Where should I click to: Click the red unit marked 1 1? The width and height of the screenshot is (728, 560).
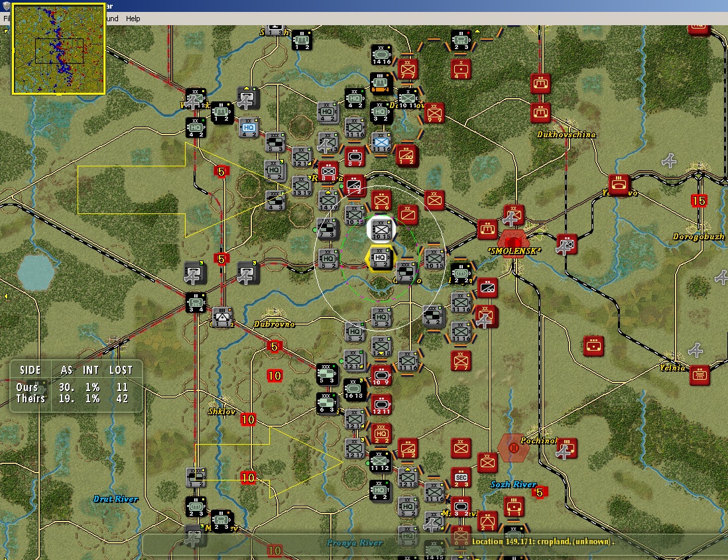point(514,506)
